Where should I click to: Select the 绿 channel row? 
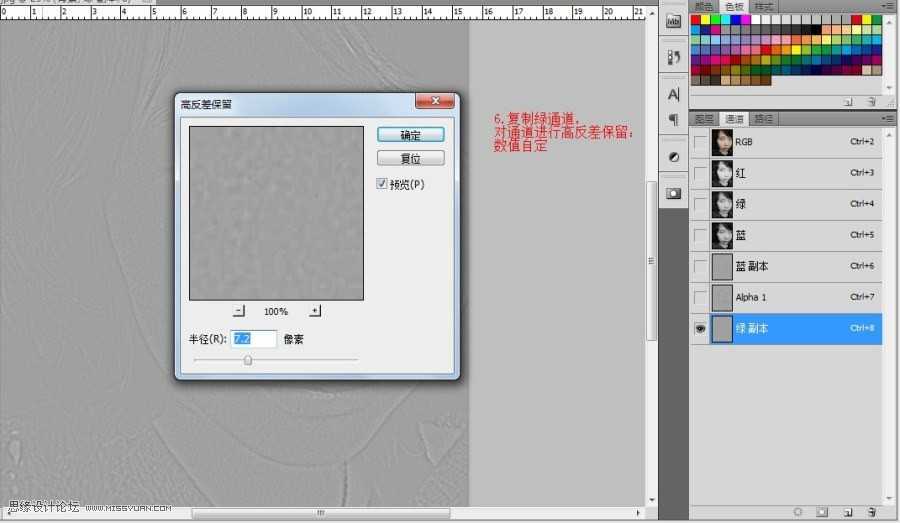(x=786, y=204)
